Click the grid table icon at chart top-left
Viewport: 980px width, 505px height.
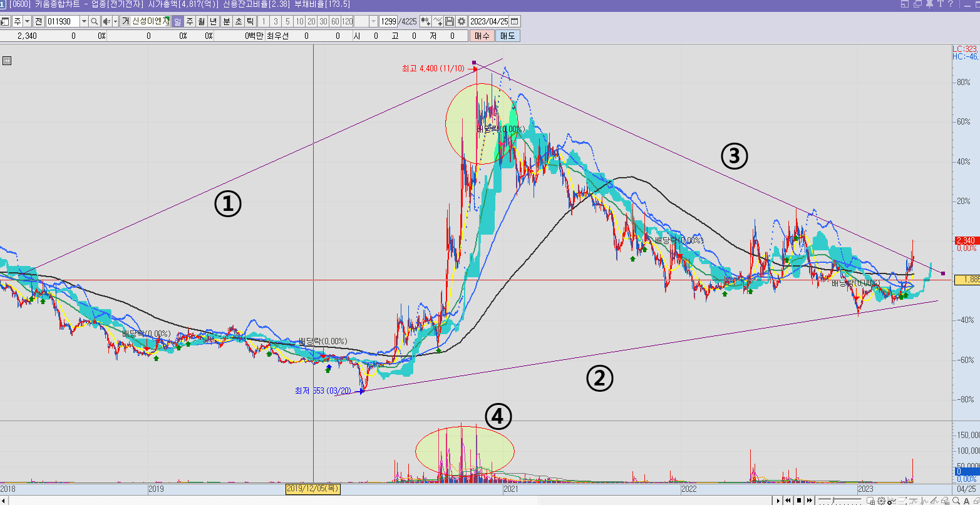click(x=6, y=61)
